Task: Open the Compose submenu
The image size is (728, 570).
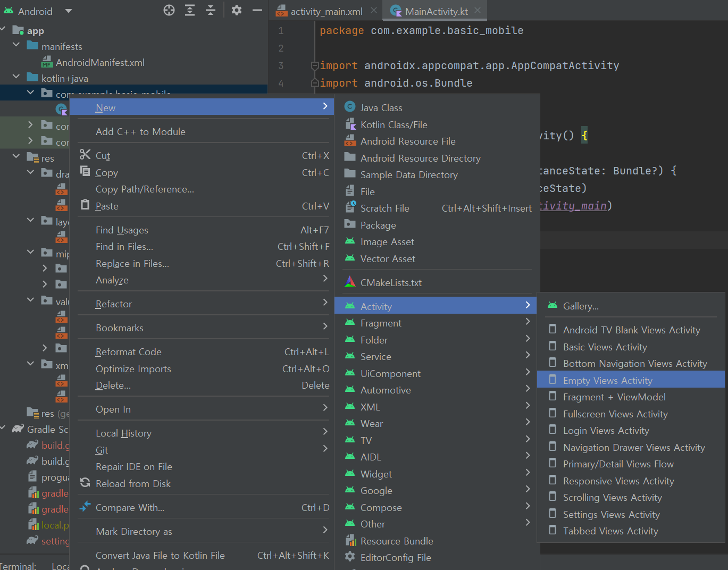Action: pyautogui.click(x=436, y=507)
